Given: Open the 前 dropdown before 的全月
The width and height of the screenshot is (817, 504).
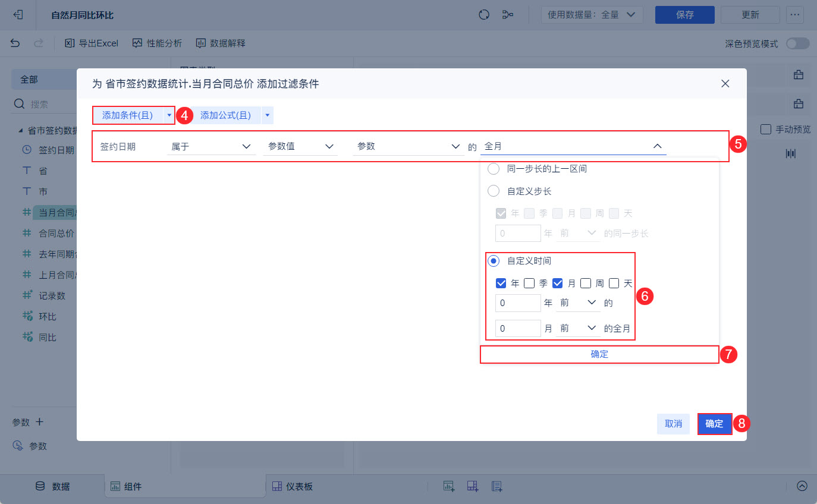Looking at the screenshot, I should click(578, 328).
